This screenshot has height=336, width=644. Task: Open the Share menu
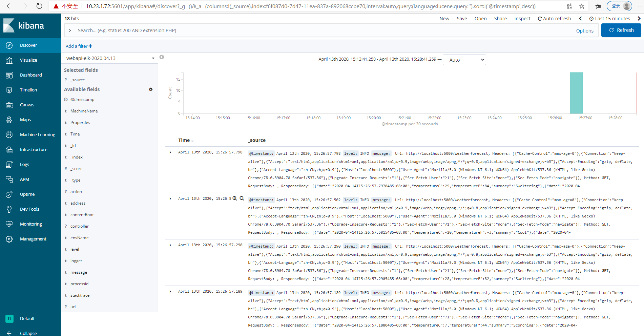(x=500, y=19)
